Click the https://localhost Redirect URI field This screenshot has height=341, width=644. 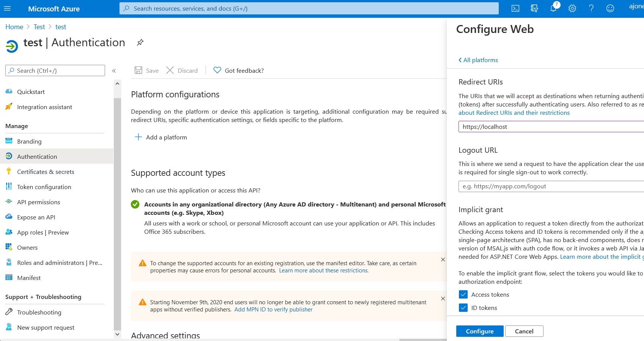[531, 127]
